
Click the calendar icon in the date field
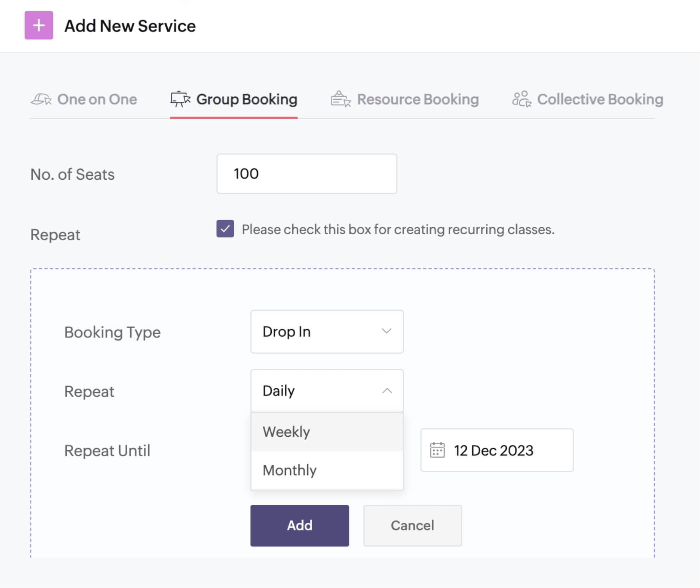tap(437, 450)
